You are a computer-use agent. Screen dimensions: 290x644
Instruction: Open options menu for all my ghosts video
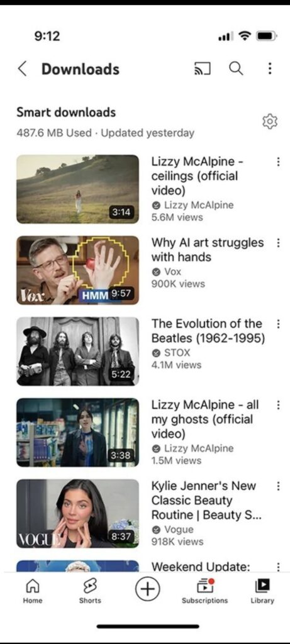(278, 405)
